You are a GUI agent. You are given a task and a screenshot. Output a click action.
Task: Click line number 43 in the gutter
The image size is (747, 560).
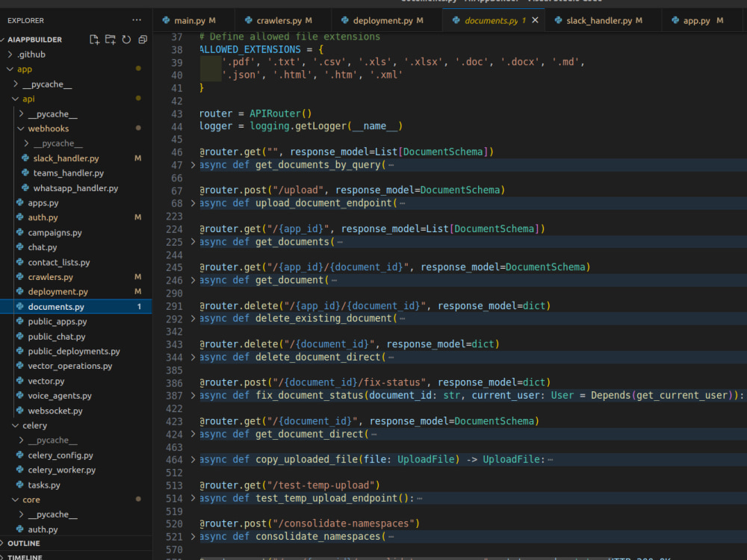point(177,113)
